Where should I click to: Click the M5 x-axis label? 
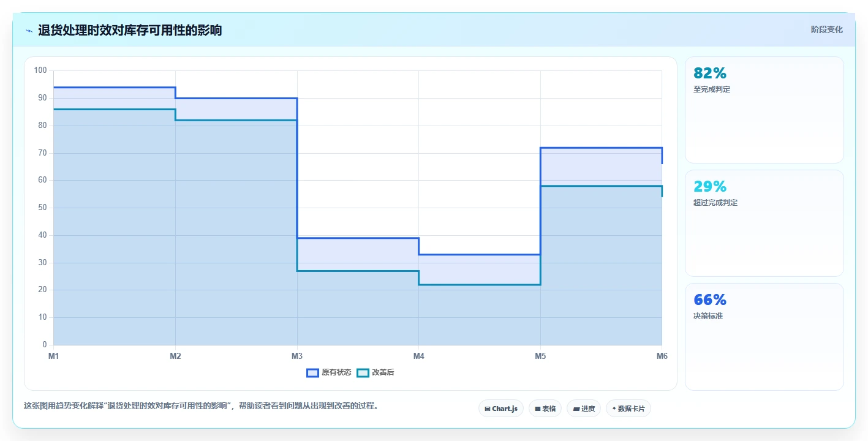[540, 356]
